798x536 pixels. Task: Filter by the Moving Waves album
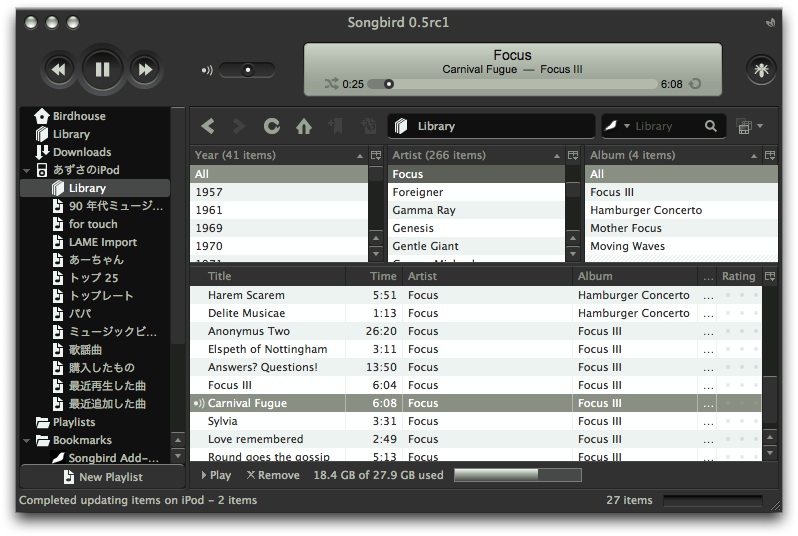(681, 246)
